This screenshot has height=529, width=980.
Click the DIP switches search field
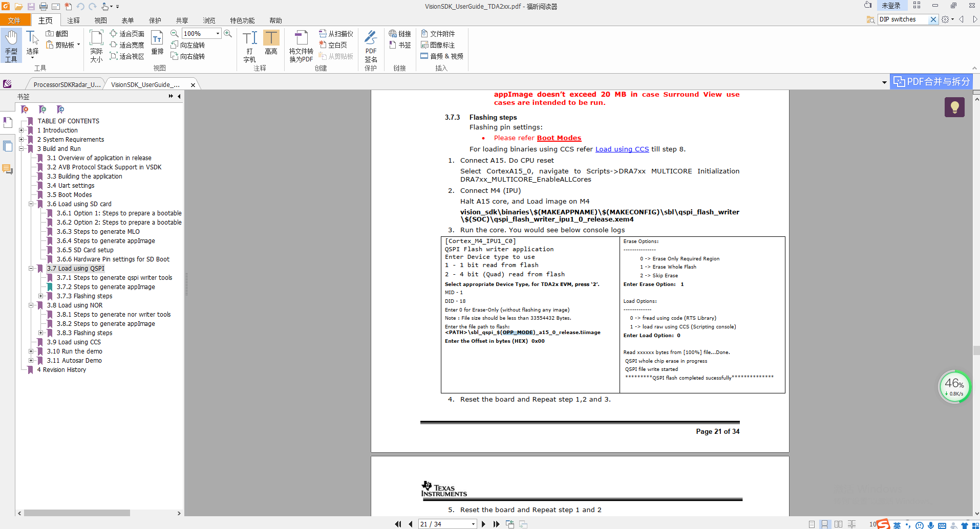(902, 19)
